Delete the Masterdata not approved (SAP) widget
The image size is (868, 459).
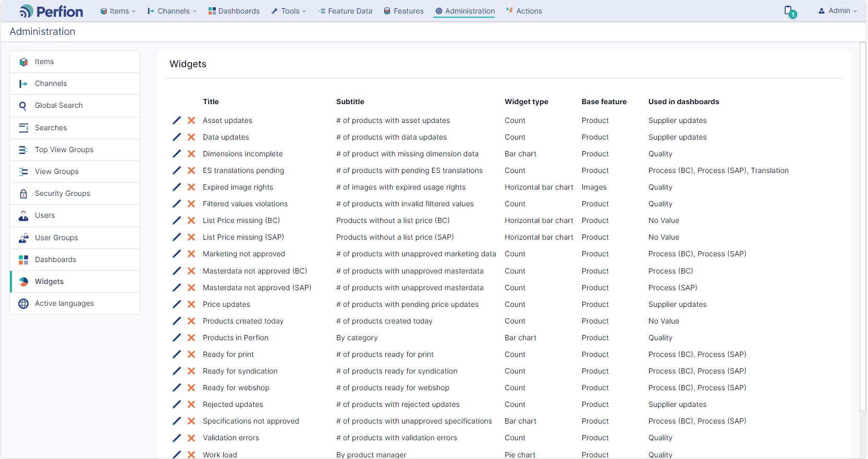[191, 288]
